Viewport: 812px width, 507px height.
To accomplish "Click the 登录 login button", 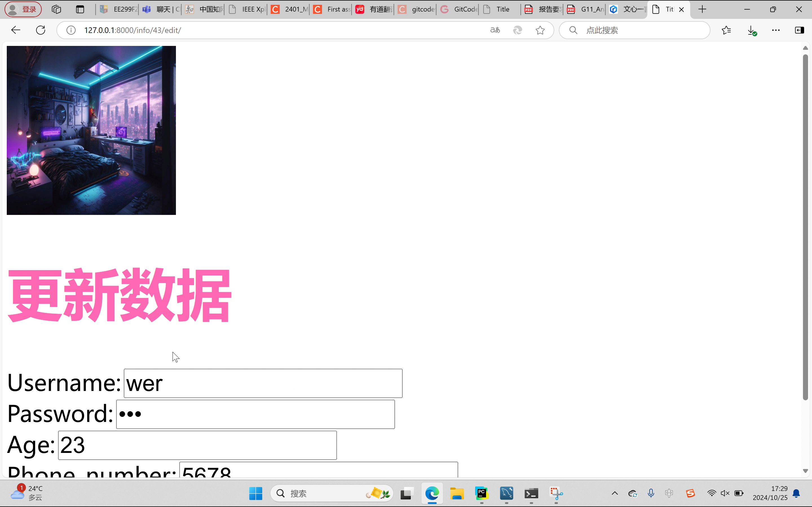I will tap(23, 9).
